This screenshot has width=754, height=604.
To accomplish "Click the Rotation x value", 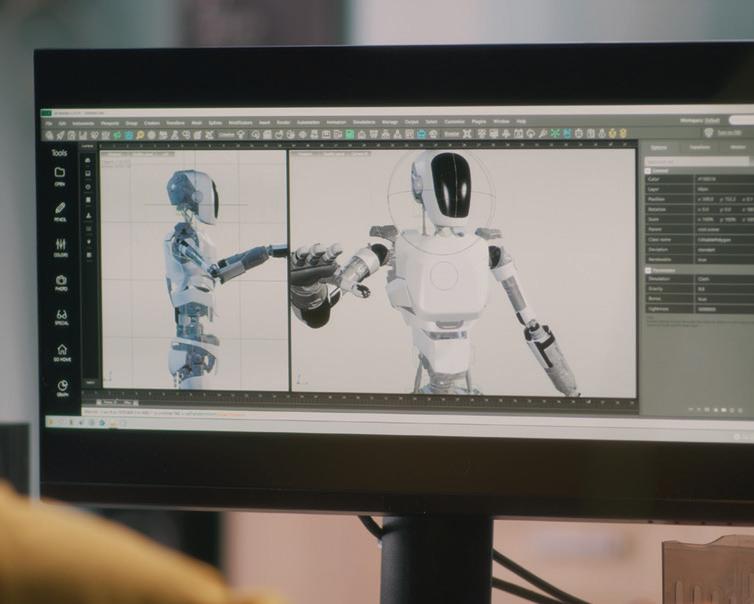I will [x=704, y=209].
